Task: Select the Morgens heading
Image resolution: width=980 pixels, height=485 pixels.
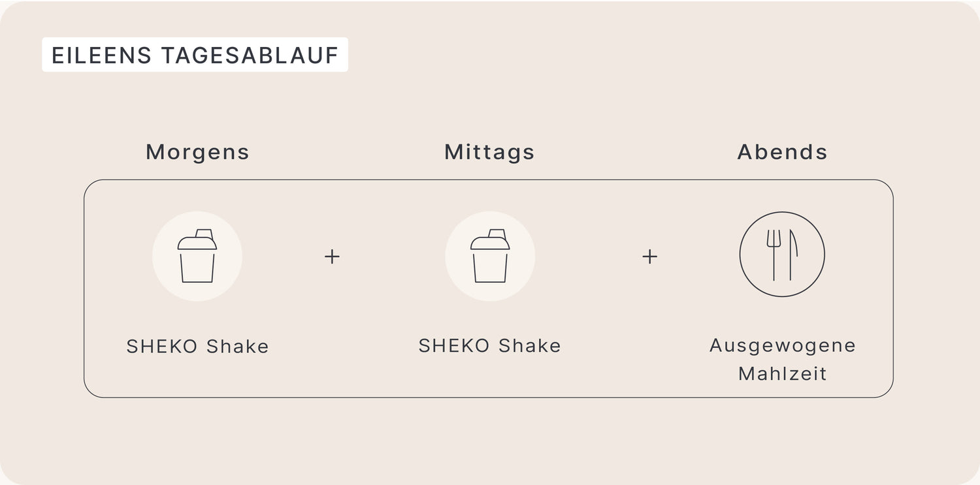Action: coord(198,152)
